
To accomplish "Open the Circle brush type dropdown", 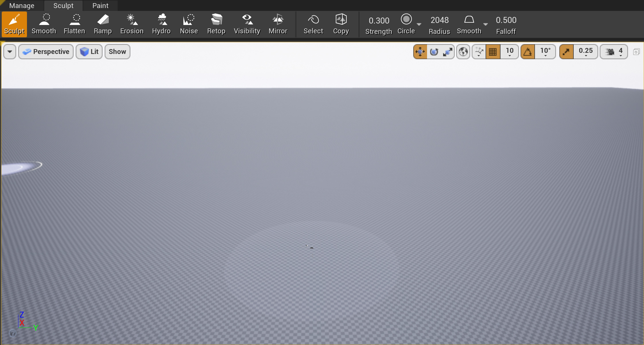I will 419,24.
